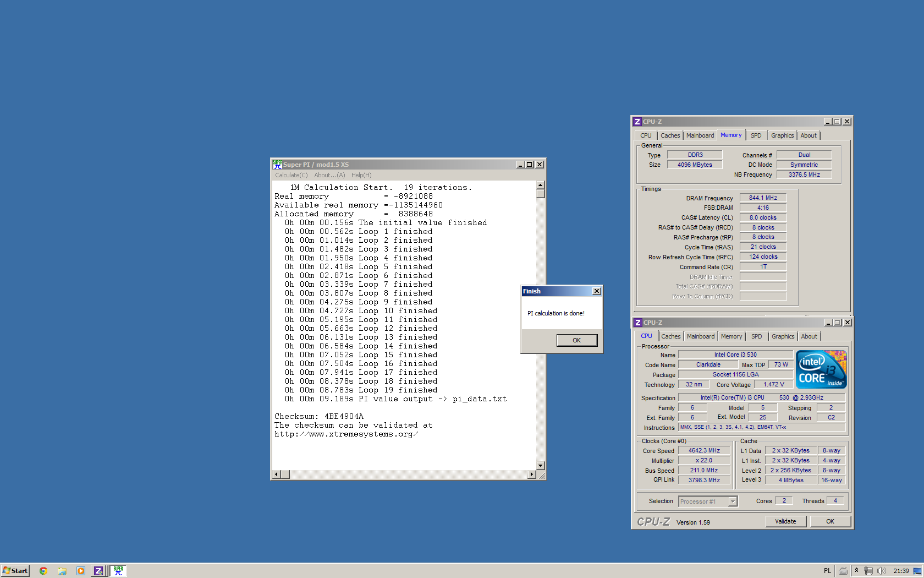Close the Finish dialog with its X
Viewport: 924px width, 578px height.
point(597,291)
